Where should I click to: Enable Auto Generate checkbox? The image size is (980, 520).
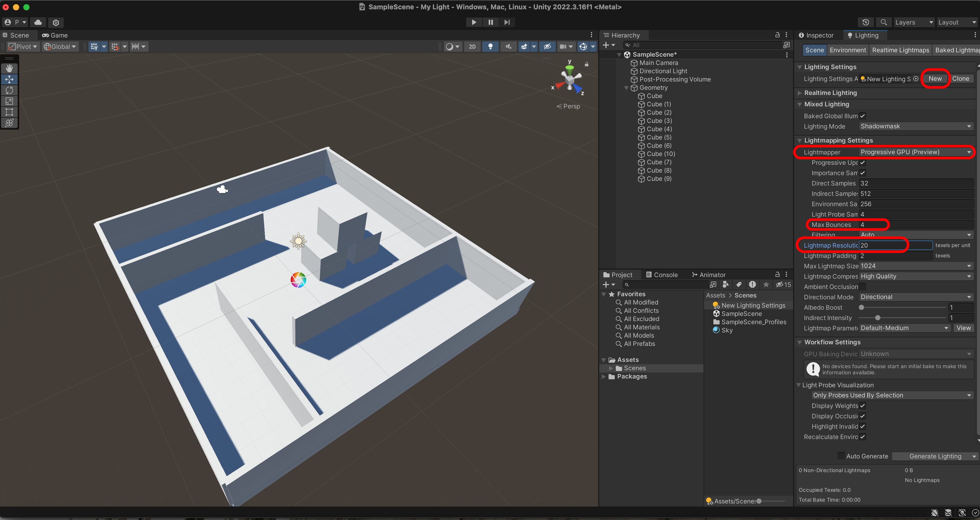[841, 456]
